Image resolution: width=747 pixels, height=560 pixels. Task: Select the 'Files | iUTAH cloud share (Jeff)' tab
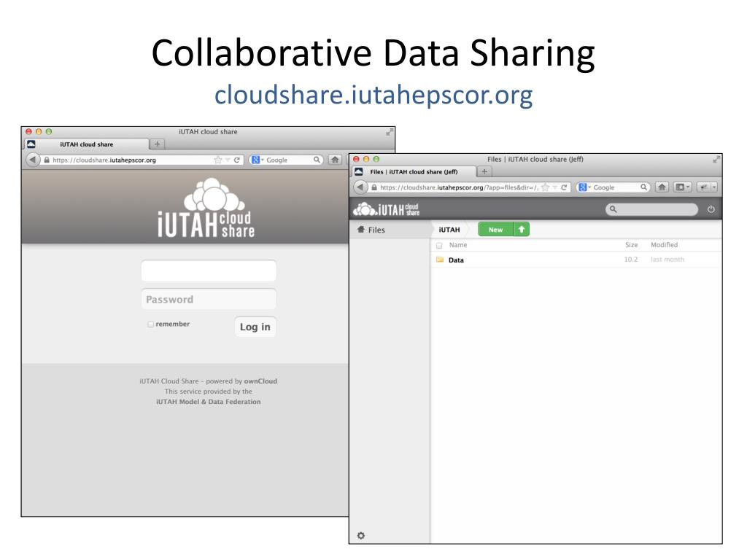pyautogui.click(x=414, y=172)
